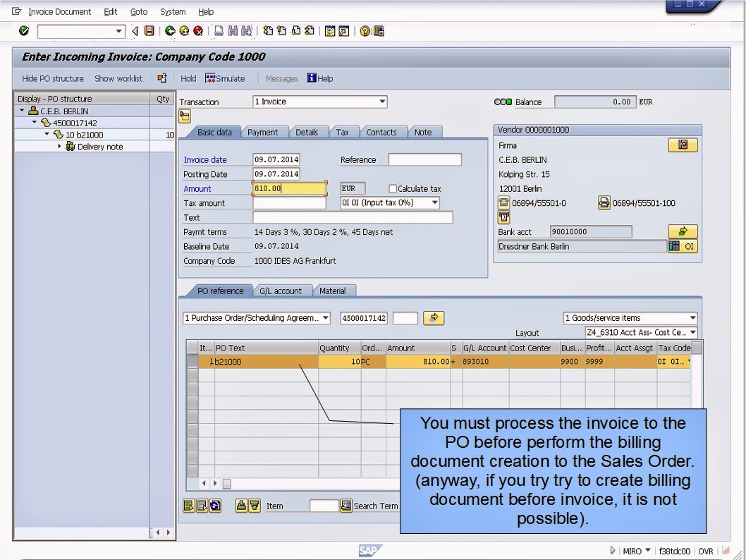Open the Goods/service items dropdown
746x560 pixels.
click(x=693, y=317)
